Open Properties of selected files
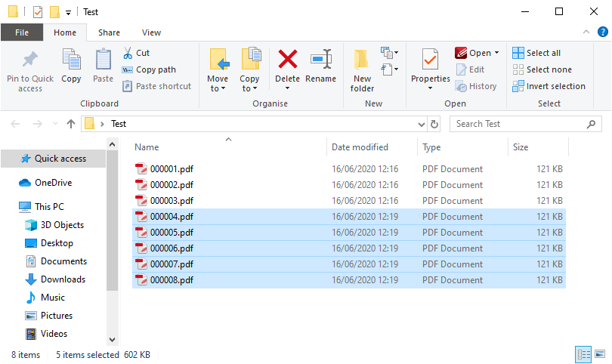The width and height of the screenshot is (612, 364). (431, 65)
